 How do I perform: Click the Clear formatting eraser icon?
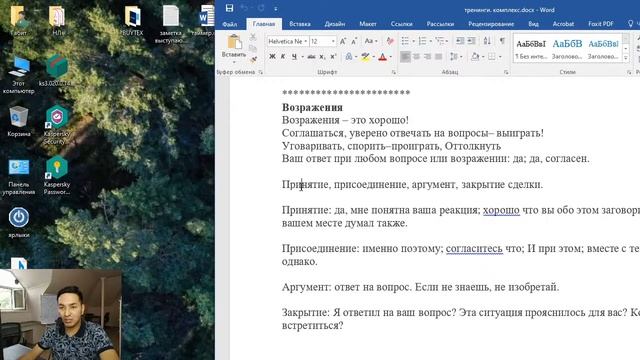(390, 41)
